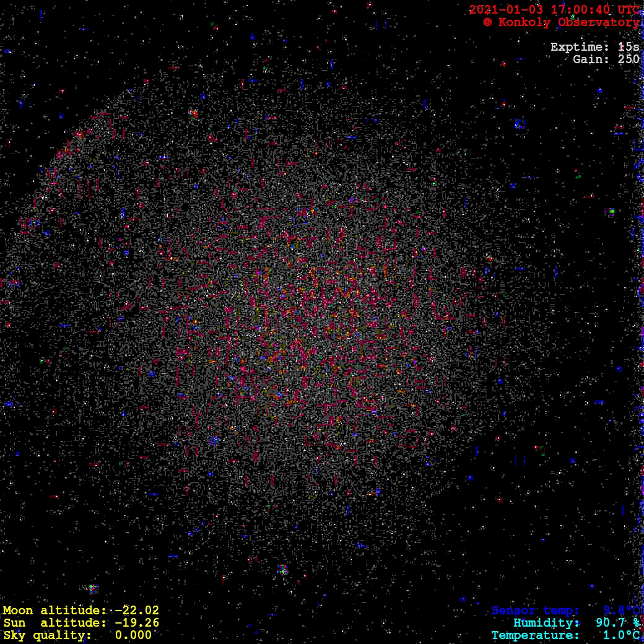Click the Sun altitude value -19.26
The image size is (644, 644).
136,623
